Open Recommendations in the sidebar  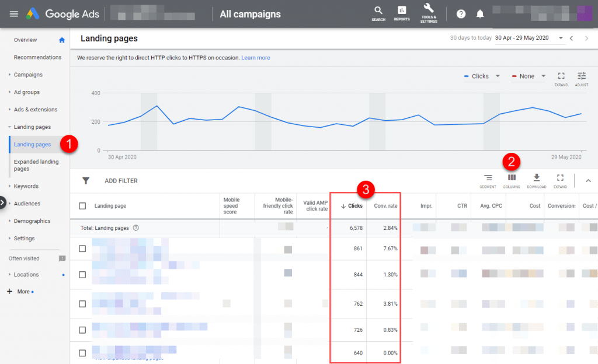point(37,58)
